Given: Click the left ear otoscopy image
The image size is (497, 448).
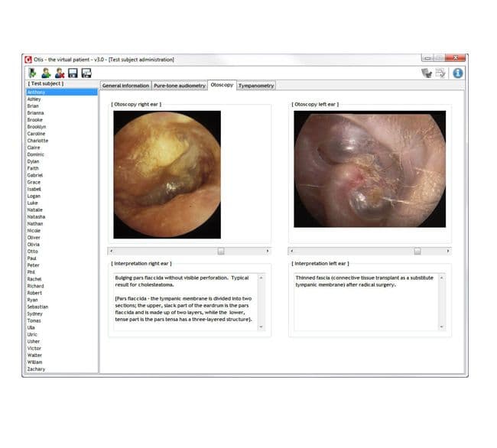Looking at the screenshot, I should [369, 168].
